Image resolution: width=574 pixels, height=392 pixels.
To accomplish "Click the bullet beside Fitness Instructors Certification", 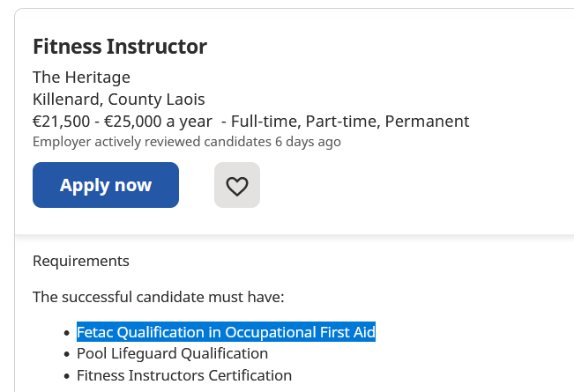I will click(66, 377).
